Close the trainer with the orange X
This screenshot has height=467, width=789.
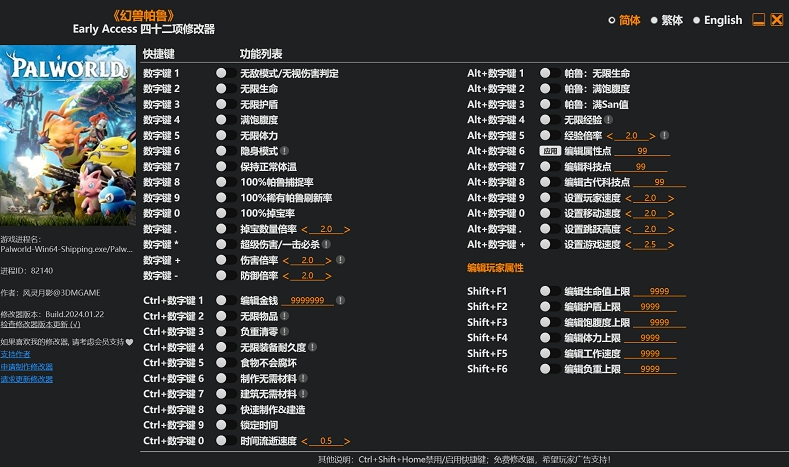[x=777, y=20]
